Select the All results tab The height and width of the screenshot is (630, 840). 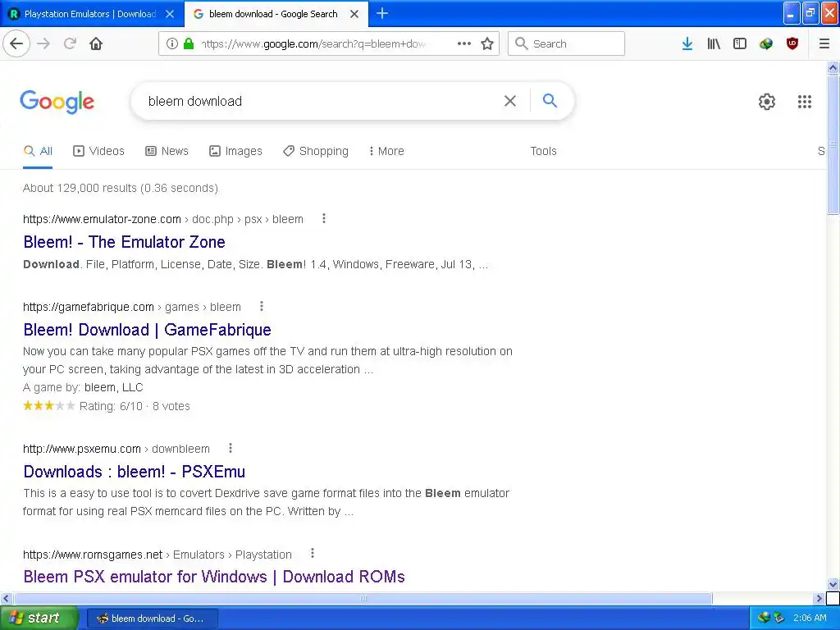38,151
